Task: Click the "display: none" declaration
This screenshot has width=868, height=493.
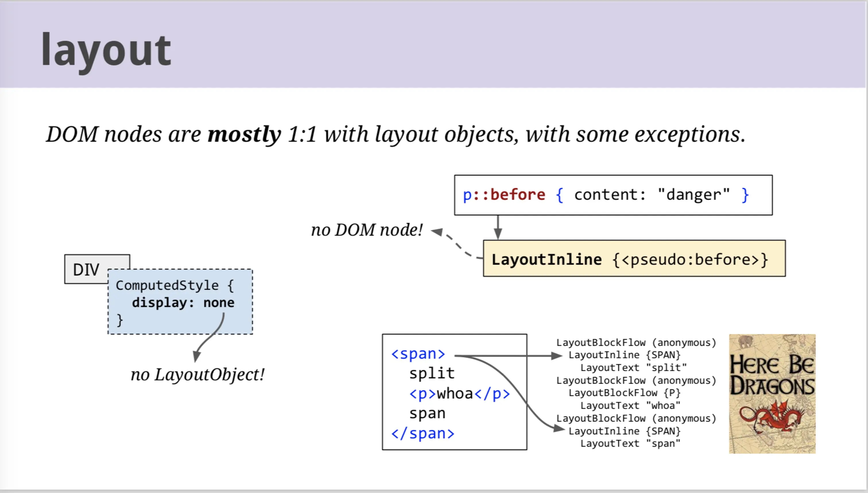Action: 183,303
